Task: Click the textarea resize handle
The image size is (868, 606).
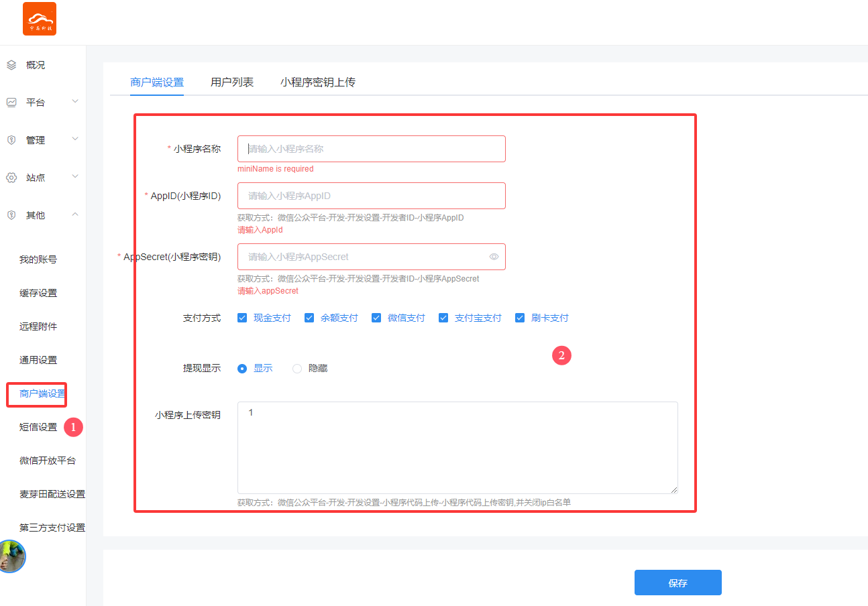Action: tap(673, 489)
